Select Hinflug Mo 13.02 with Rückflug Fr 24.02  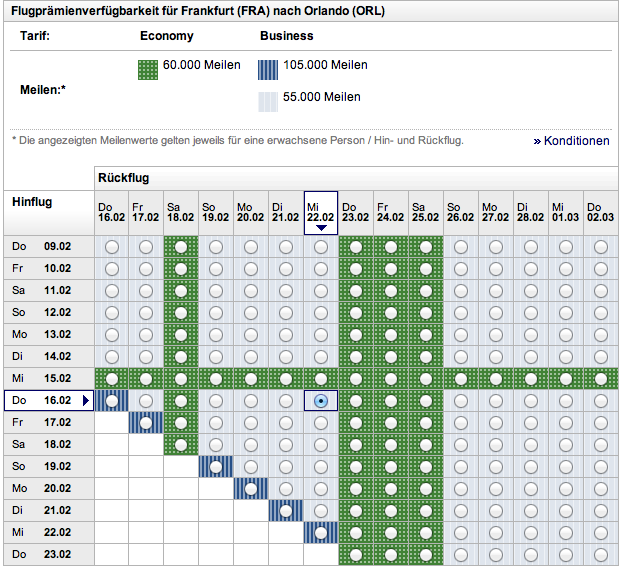click(x=391, y=334)
